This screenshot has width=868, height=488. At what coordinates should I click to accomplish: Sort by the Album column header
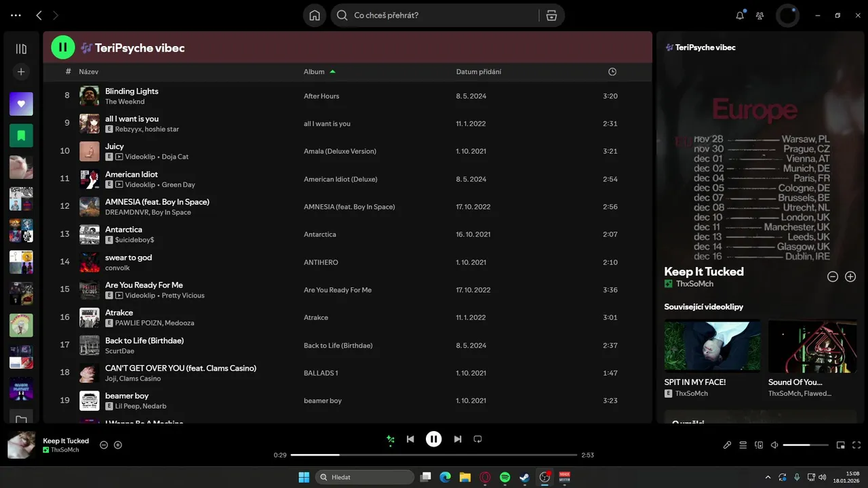[x=314, y=72]
